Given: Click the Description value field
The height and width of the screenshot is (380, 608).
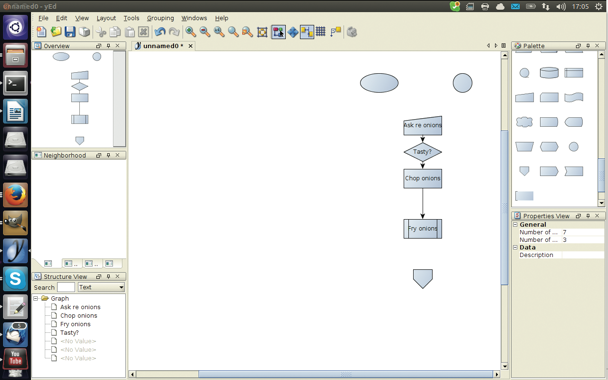Looking at the screenshot, I should [582, 255].
